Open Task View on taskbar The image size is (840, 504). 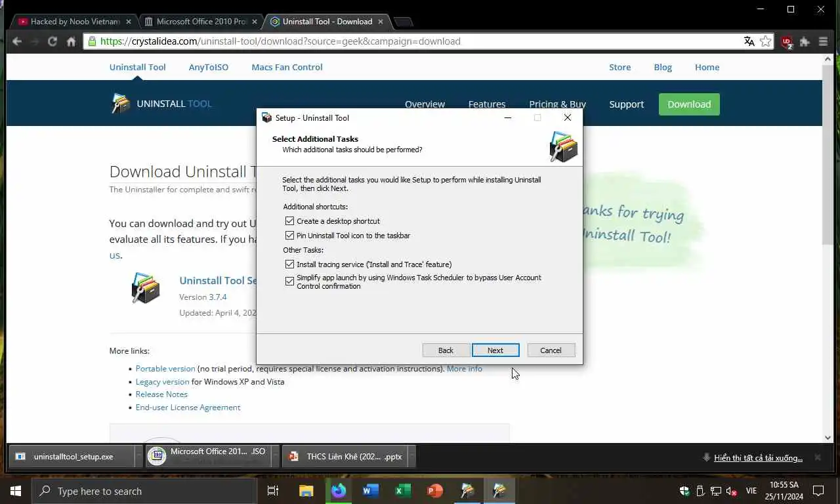[x=273, y=491]
